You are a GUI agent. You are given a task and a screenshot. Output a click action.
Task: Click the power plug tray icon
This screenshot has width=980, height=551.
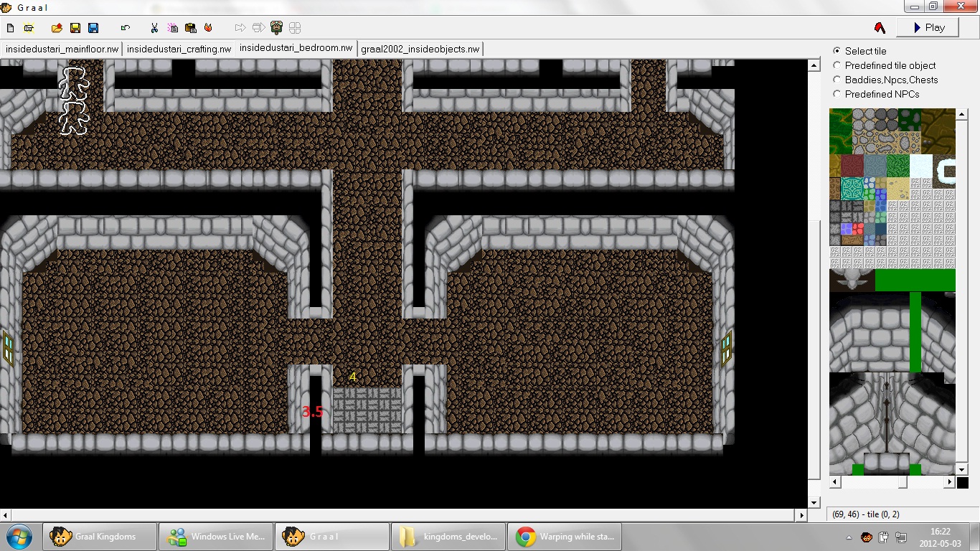click(883, 537)
